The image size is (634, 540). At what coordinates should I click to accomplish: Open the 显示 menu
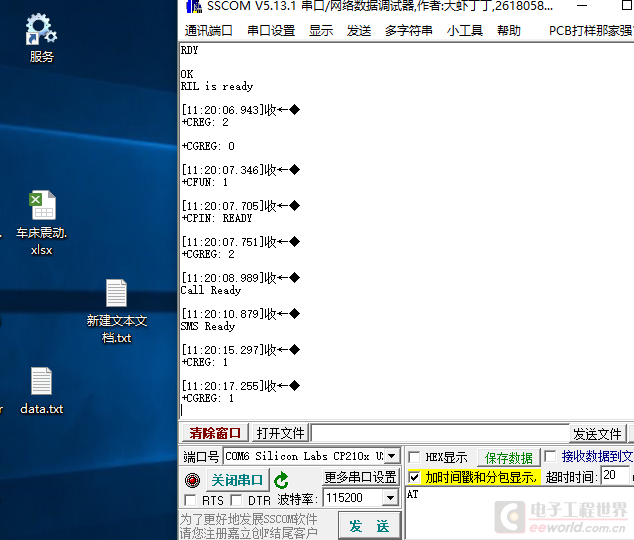click(321, 30)
